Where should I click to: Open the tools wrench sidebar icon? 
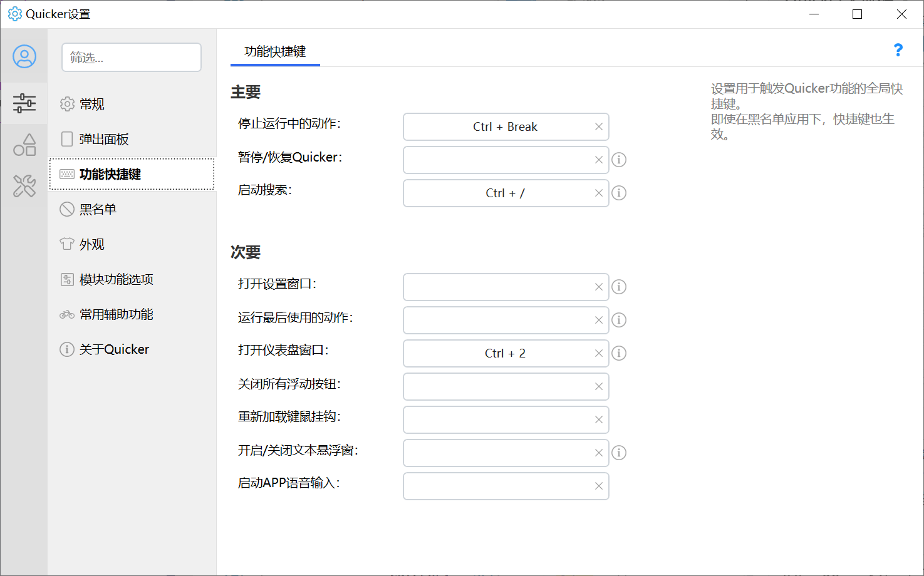(24, 186)
